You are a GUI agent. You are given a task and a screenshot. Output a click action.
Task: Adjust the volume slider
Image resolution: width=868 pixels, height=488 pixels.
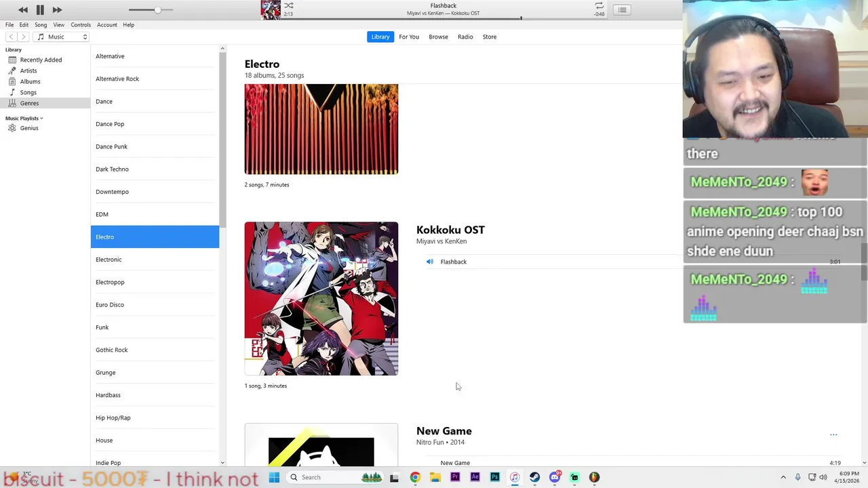(151, 10)
